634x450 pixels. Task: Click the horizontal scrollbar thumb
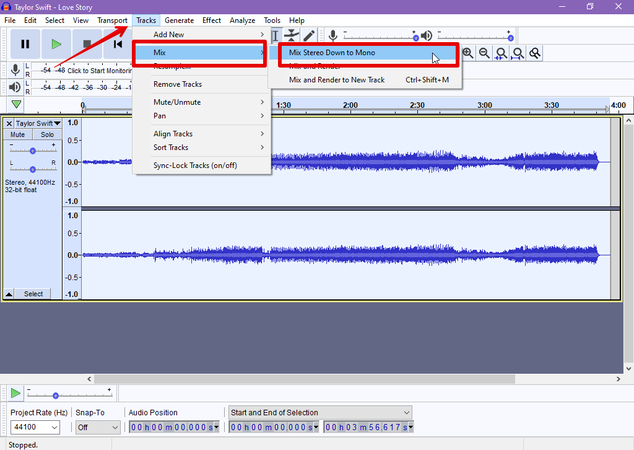click(x=304, y=379)
